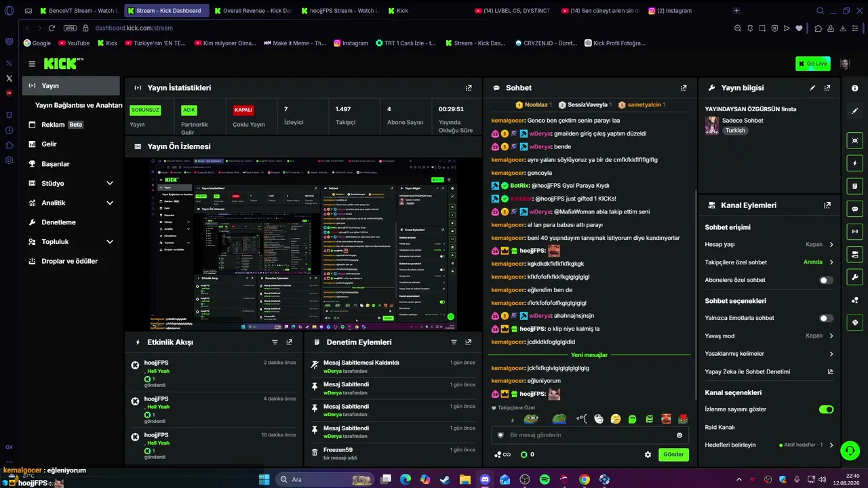Pop out the Sohbet chat panel
The height and width of the screenshot is (488, 868).
pyautogui.click(x=684, y=88)
